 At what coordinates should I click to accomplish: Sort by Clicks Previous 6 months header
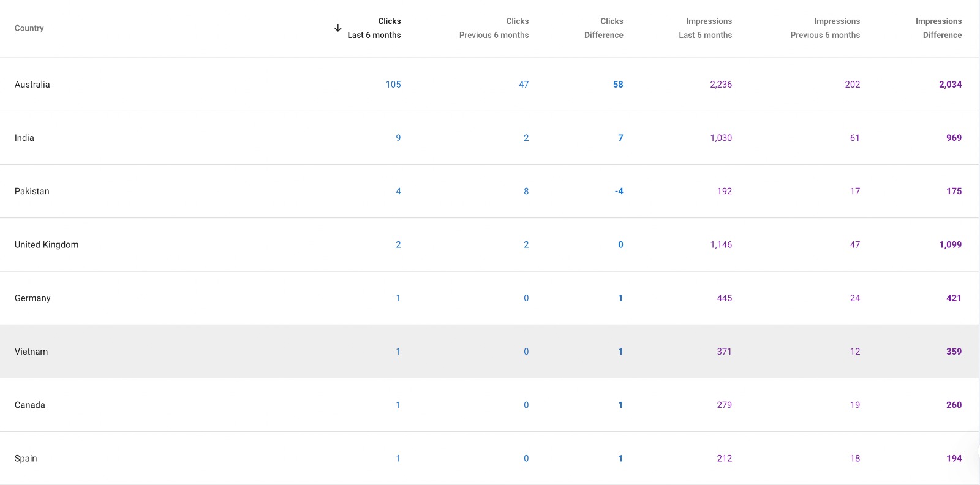(x=494, y=28)
